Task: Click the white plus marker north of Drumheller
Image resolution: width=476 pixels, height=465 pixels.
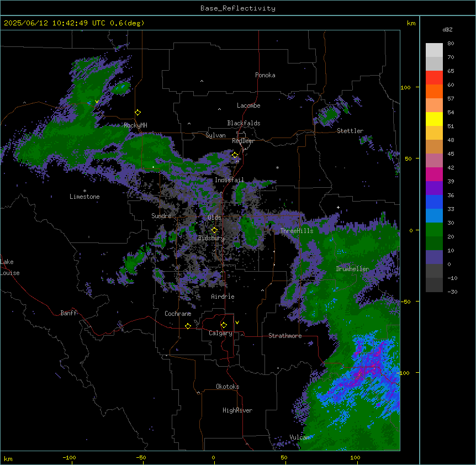Action: tap(338, 207)
